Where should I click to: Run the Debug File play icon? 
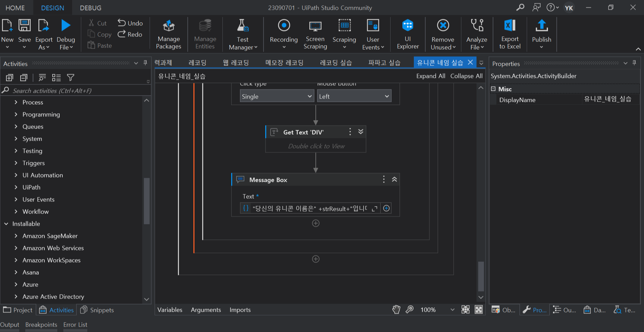pos(66,26)
